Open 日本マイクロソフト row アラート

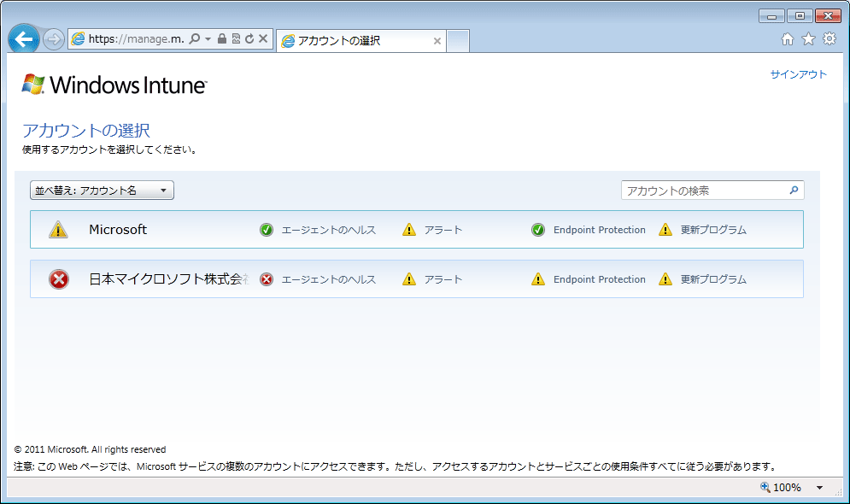(x=443, y=279)
